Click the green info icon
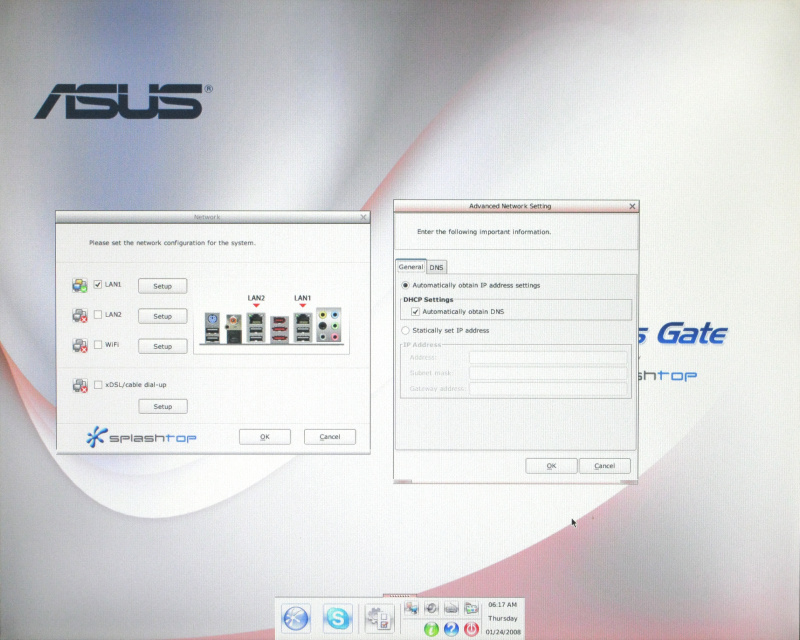The image size is (800, 640). [x=431, y=629]
